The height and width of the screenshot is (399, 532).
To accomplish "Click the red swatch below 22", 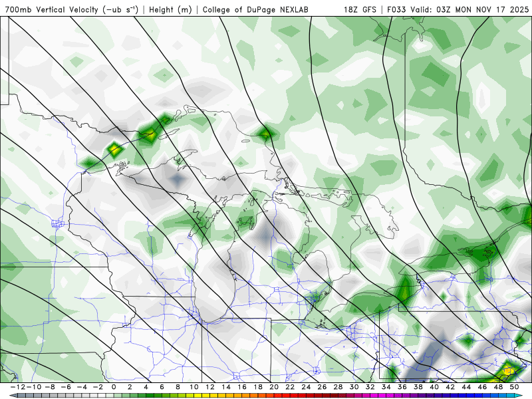I will tap(294, 396).
